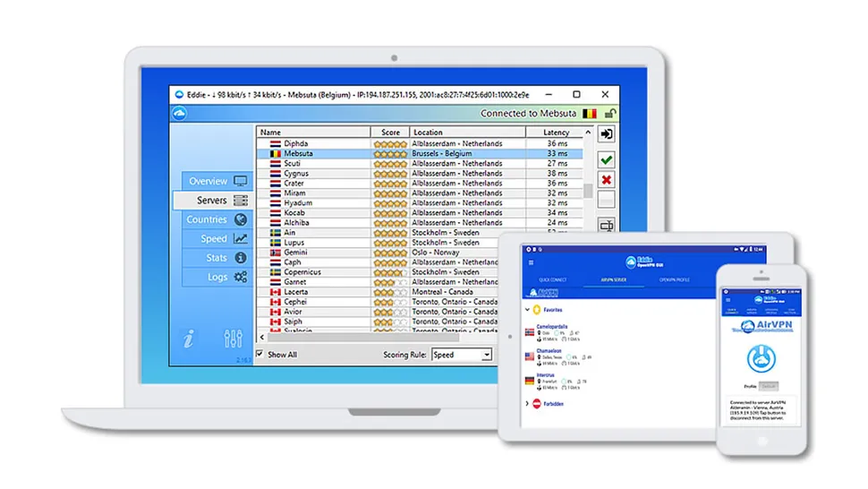Sort servers by Latency column header
This screenshot has height=489, width=868.
point(555,133)
